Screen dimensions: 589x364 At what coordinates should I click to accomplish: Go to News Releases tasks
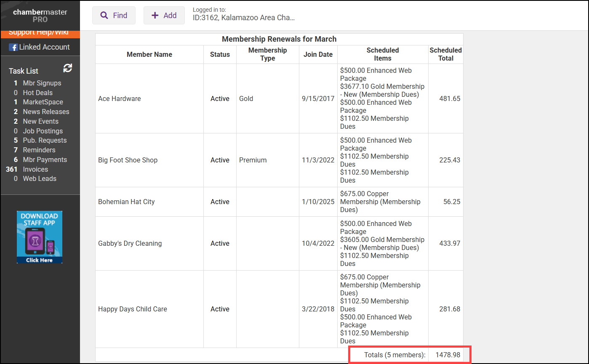(46, 112)
